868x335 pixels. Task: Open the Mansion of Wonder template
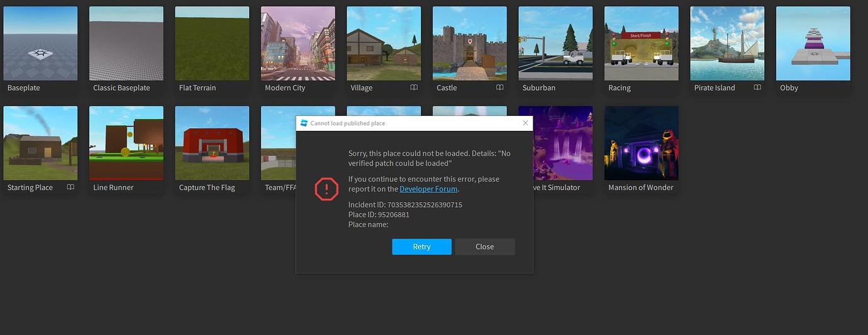(x=642, y=143)
